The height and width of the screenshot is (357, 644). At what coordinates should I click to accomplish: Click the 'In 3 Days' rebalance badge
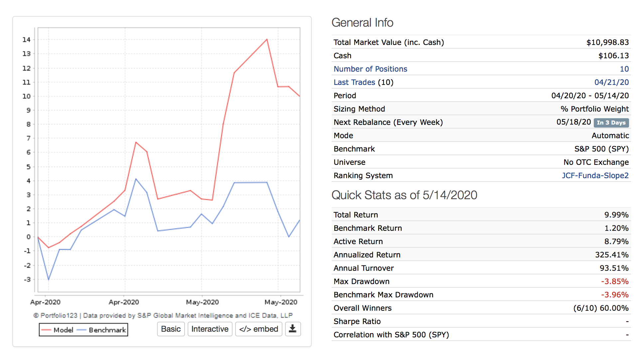point(611,123)
